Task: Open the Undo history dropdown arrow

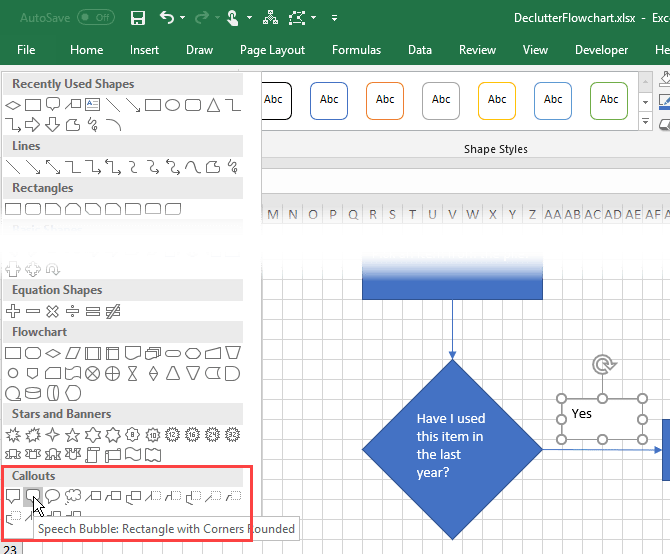Action: [x=183, y=18]
